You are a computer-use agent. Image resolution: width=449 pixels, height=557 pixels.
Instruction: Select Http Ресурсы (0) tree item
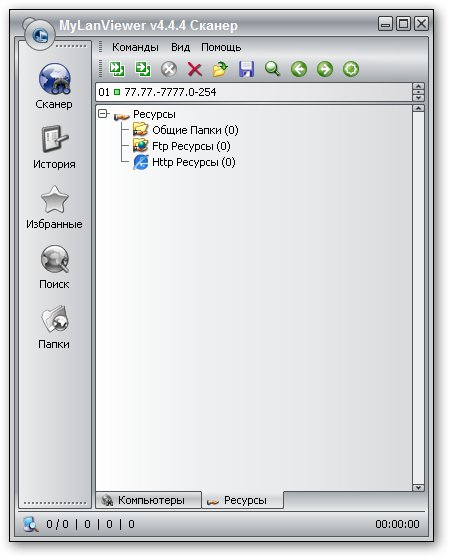coord(194,162)
